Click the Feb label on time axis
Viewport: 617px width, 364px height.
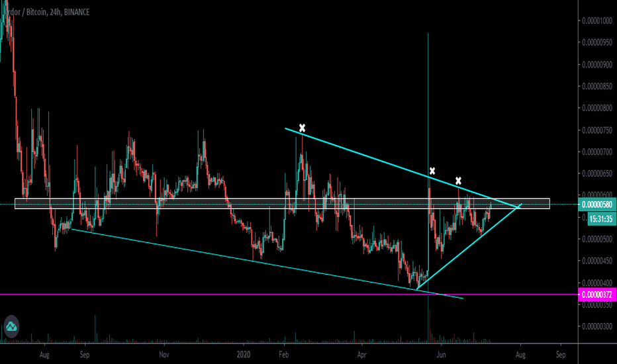284,355
